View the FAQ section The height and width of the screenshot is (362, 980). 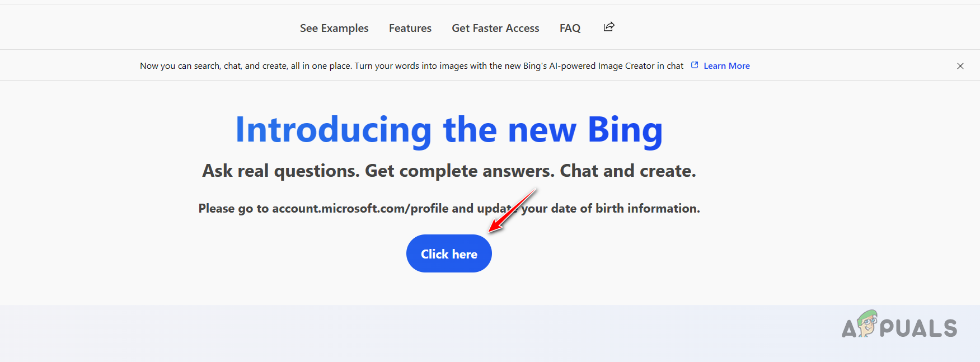570,27
